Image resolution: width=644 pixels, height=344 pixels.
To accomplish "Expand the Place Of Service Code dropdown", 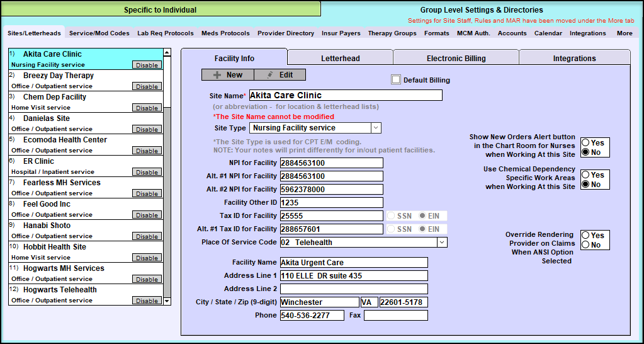I will click(442, 242).
